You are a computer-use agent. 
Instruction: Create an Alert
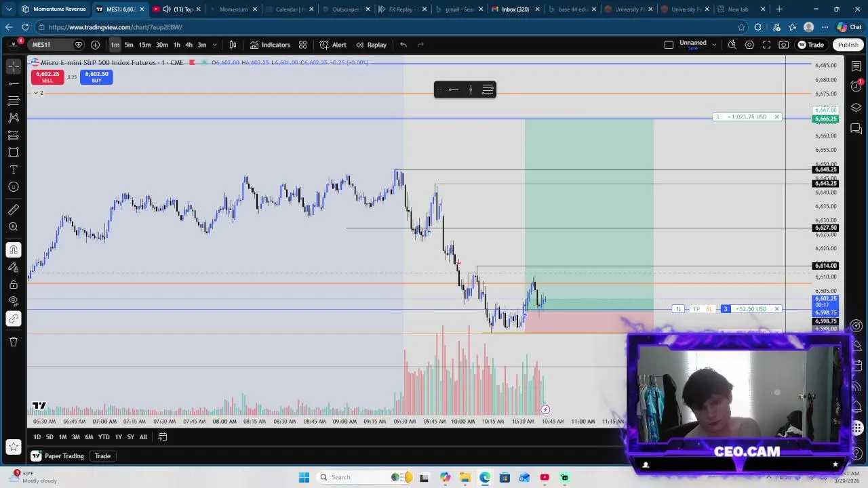click(333, 45)
